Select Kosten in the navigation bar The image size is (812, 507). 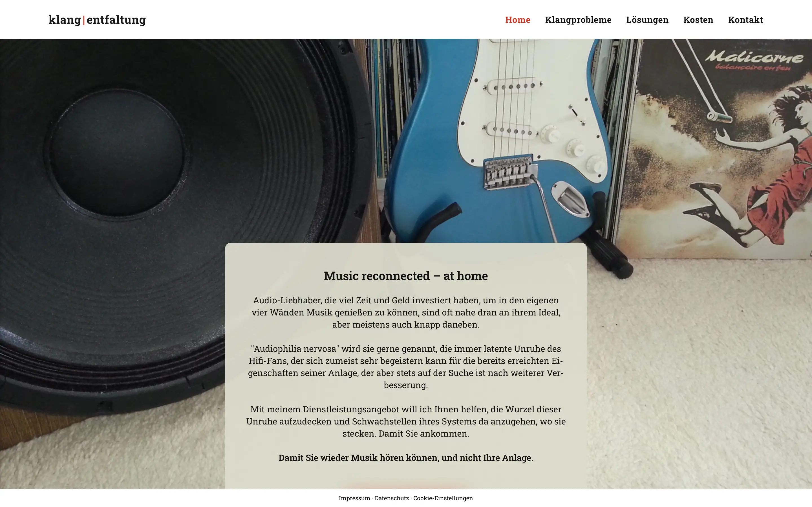coord(698,20)
